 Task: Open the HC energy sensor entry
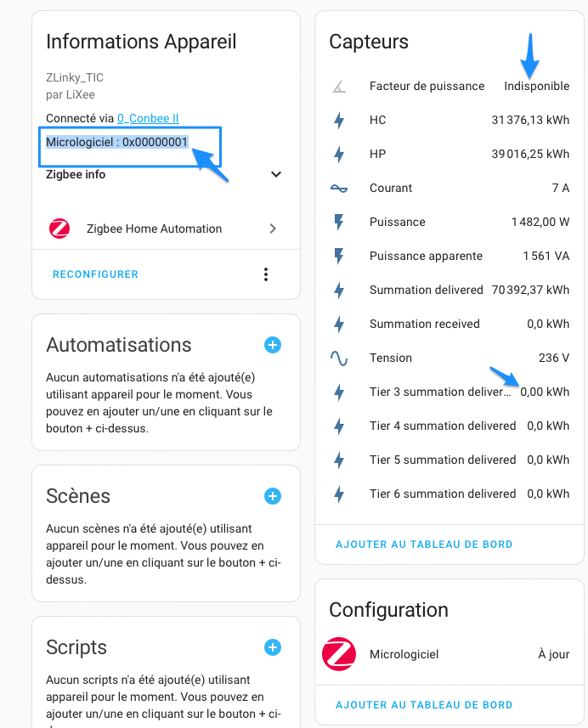click(x=449, y=121)
